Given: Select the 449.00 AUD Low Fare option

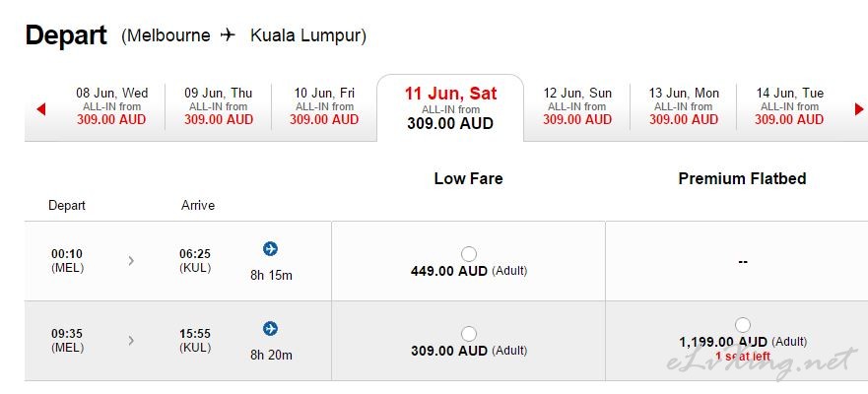Looking at the screenshot, I should (469, 254).
